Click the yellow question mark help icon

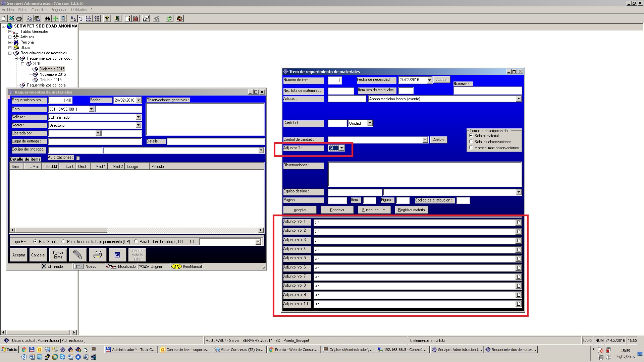(107, 18)
